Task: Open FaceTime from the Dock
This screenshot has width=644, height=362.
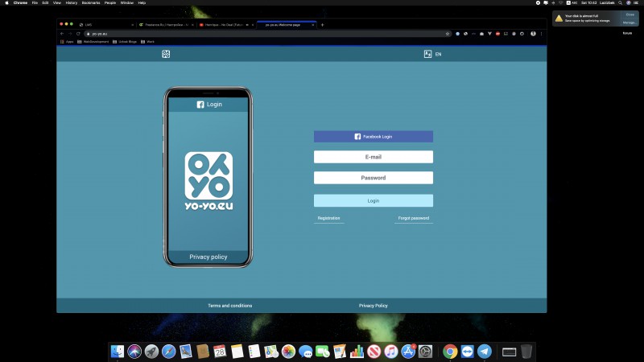Action: (323, 352)
